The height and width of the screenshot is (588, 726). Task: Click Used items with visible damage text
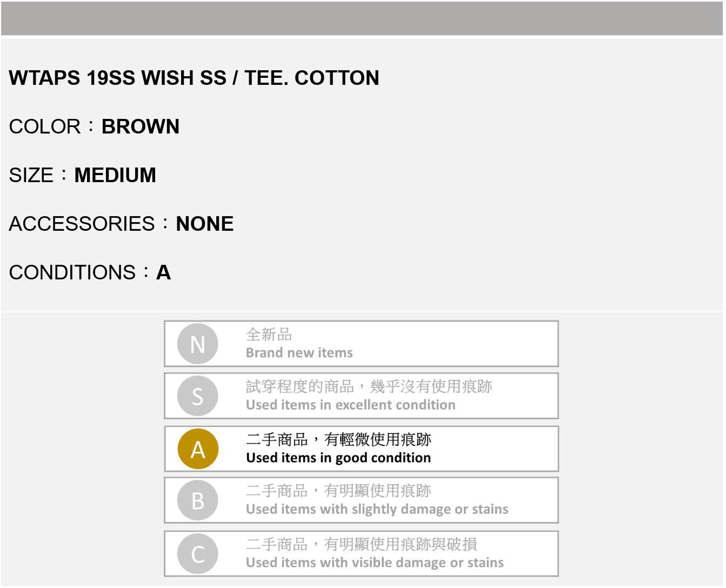pos(375,563)
